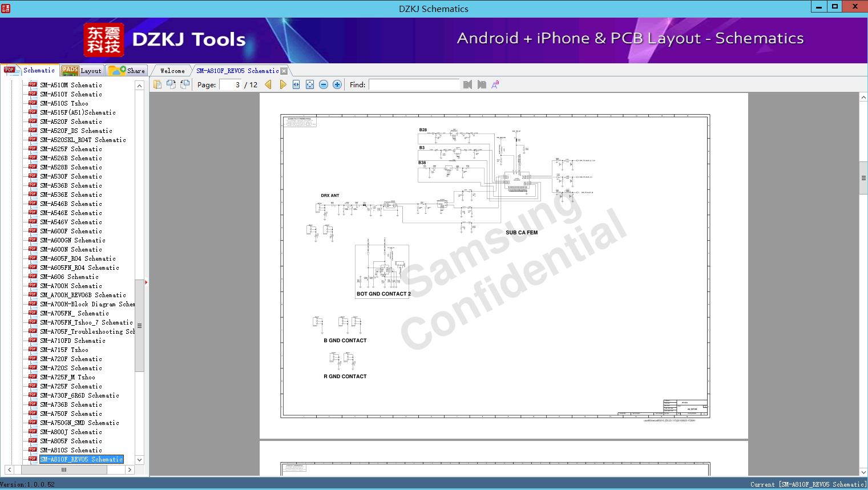Switch to the Layout panel tab
This screenshot has height=490, width=868.
(82, 71)
